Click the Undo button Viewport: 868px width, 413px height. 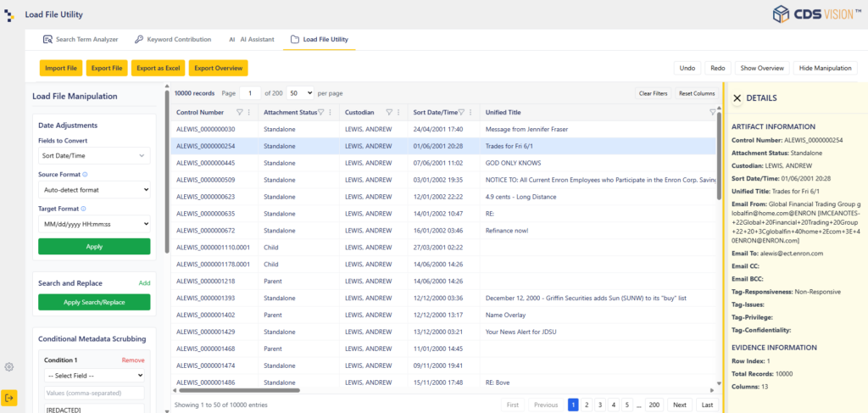[687, 68]
